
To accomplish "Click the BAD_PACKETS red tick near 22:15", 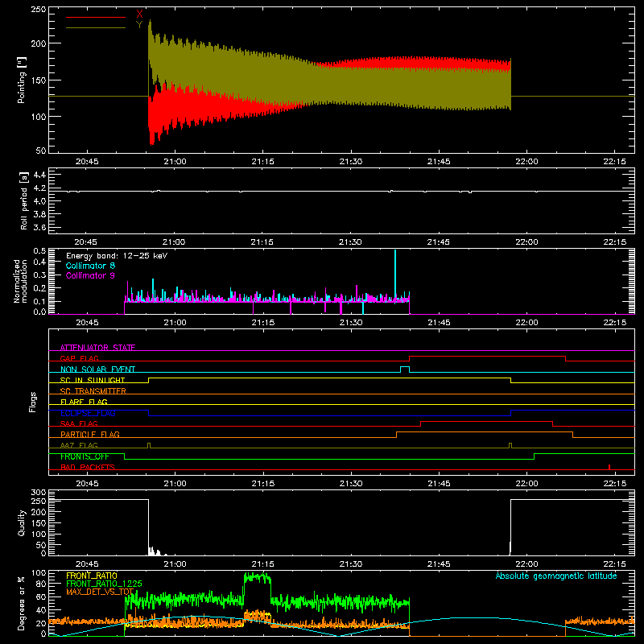I will point(609,467).
